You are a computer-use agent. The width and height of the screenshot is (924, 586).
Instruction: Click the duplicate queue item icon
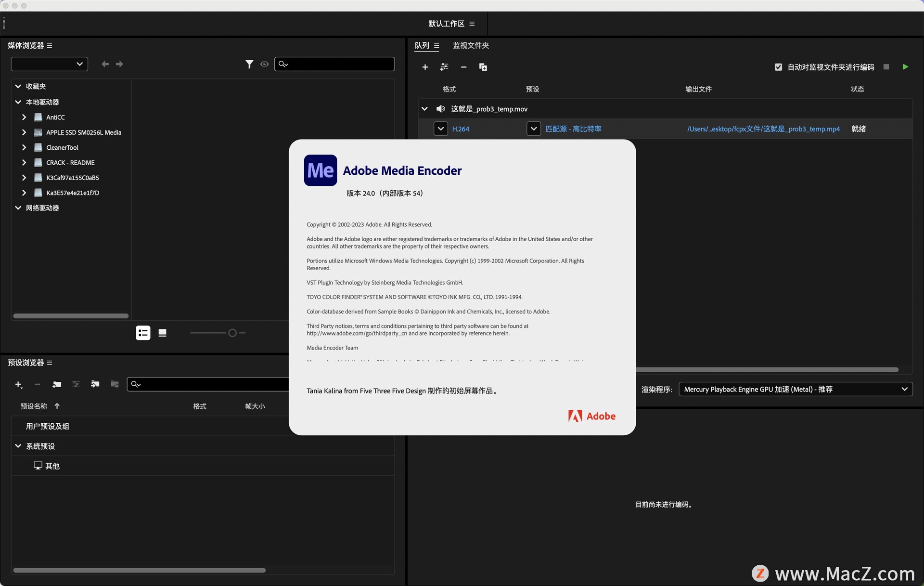pos(483,66)
